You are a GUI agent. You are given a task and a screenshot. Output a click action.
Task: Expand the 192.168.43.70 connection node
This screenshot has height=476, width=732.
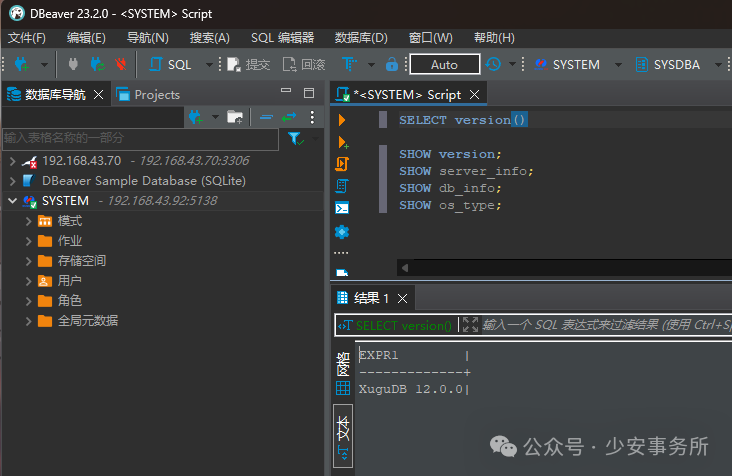pos(13,161)
